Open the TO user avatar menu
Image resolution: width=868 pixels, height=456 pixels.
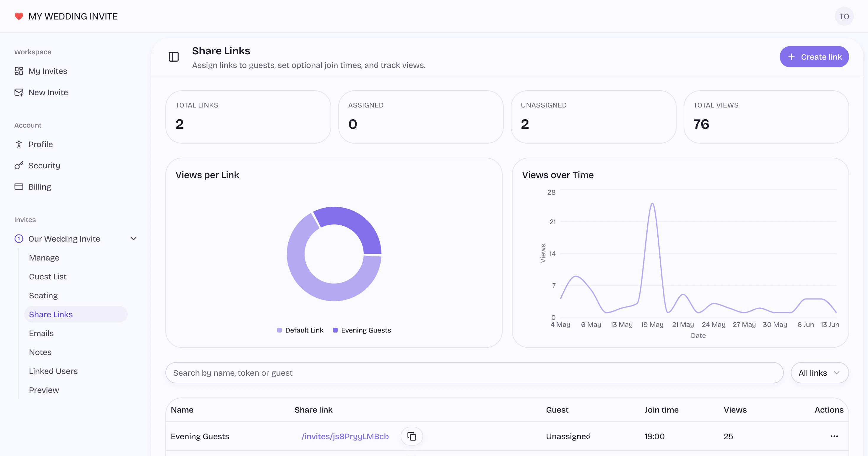[844, 16]
